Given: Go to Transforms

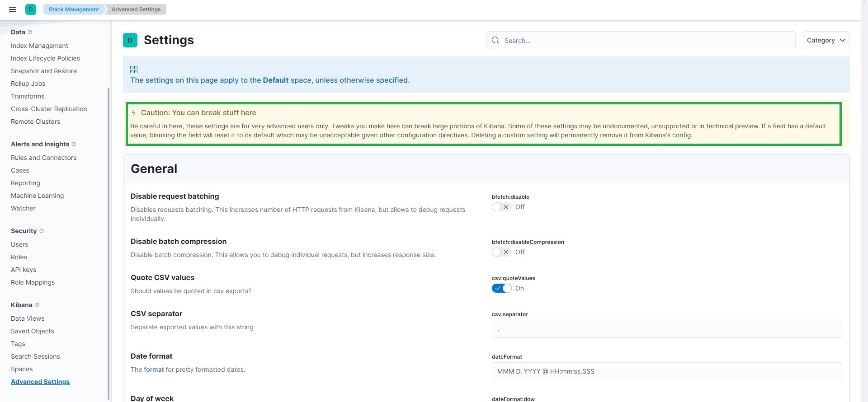Looking at the screenshot, I should tap(28, 96).
